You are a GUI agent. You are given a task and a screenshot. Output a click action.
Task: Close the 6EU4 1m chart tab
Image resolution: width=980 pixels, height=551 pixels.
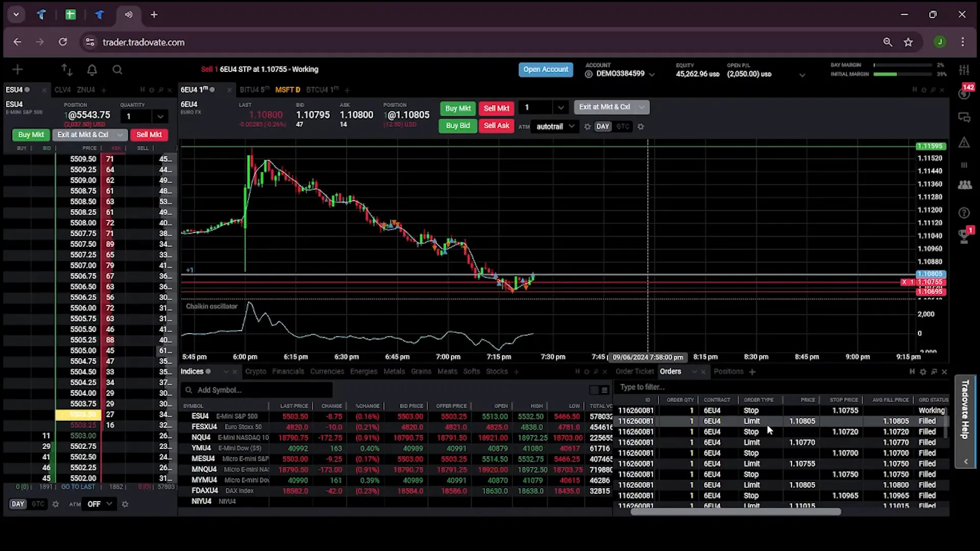(229, 90)
